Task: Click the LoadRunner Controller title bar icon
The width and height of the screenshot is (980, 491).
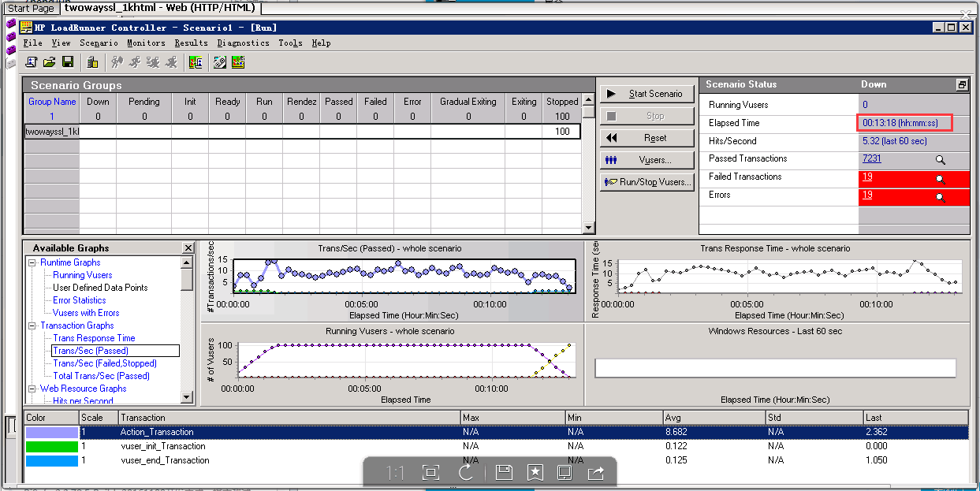Action: click(27, 28)
